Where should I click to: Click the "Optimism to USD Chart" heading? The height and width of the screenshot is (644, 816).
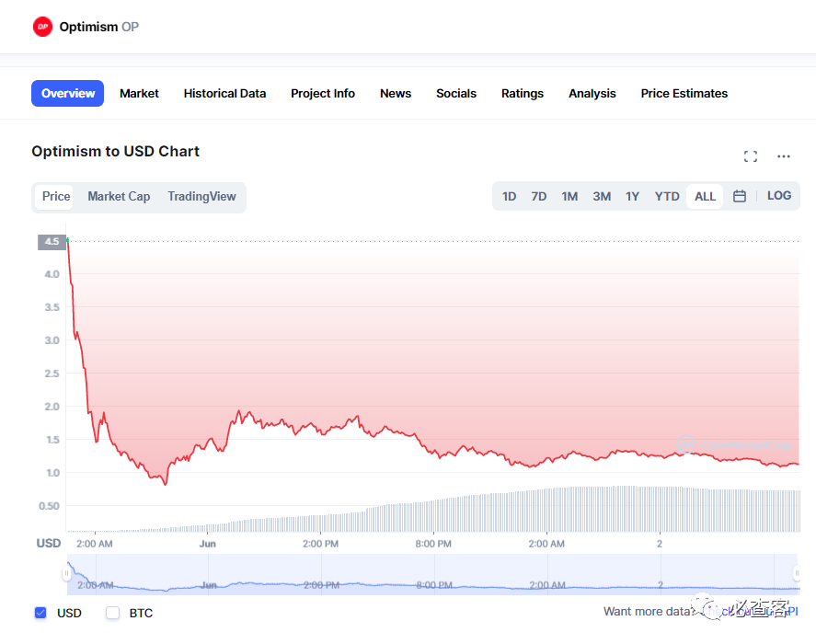point(116,151)
